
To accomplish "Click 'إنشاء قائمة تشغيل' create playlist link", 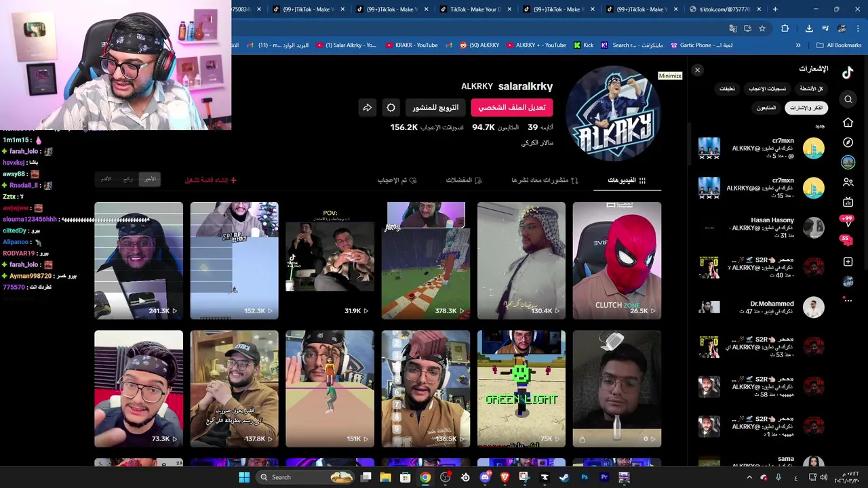I will point(211,180).
